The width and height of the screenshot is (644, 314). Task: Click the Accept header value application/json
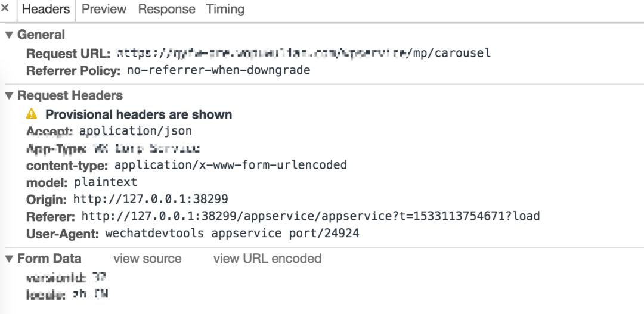(135, 130)
